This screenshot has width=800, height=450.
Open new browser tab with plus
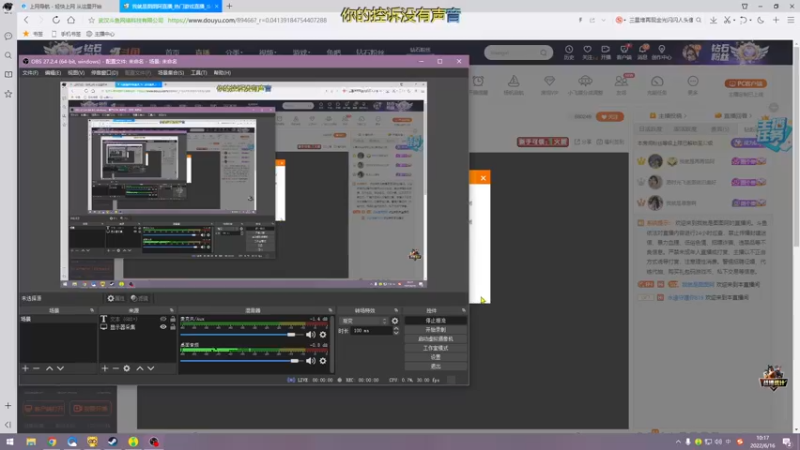[229, 6]
